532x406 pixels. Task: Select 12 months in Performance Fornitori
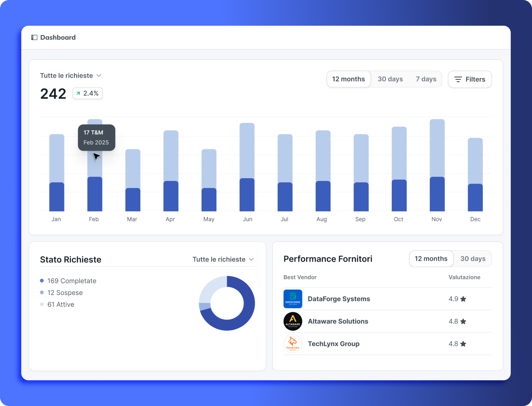(x=431, y=258)
